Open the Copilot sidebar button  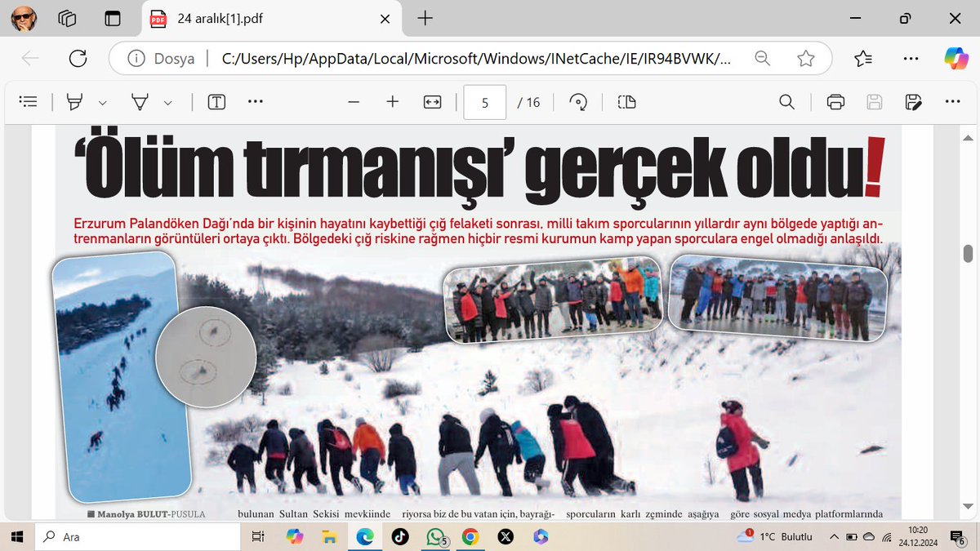click(954, 58)
